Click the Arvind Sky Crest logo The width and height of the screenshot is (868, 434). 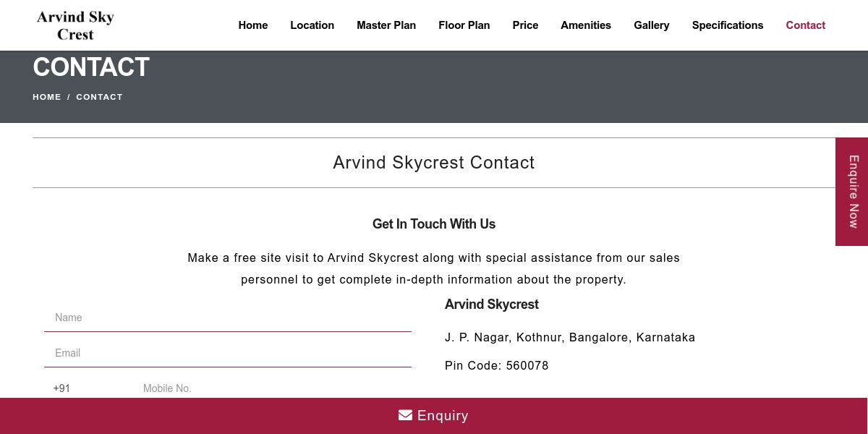[75, 25]
